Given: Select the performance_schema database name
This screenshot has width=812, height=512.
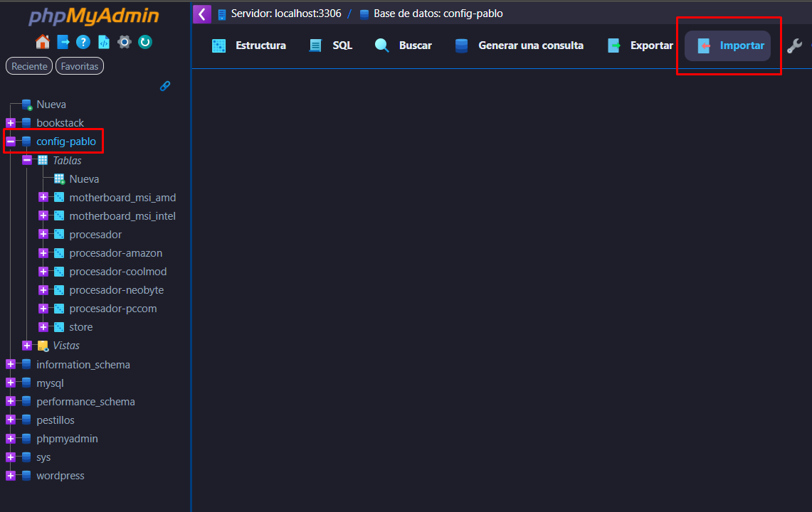Looking at the screenshot, I should pyautogui.click(x=85, y=402).
